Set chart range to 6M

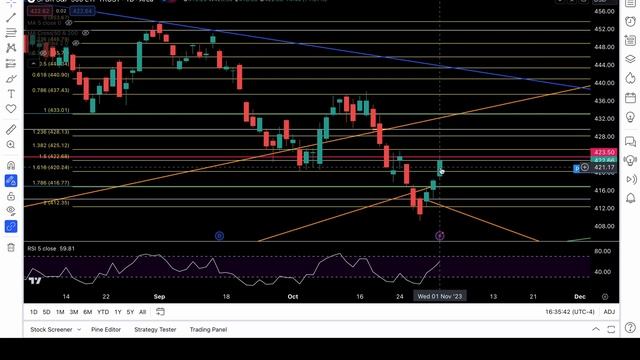coord(88,312)
